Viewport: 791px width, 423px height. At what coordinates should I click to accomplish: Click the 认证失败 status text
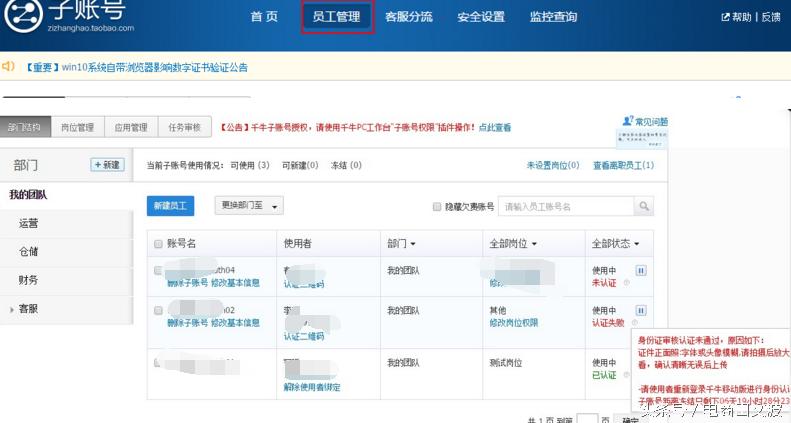tap(608, 323)
